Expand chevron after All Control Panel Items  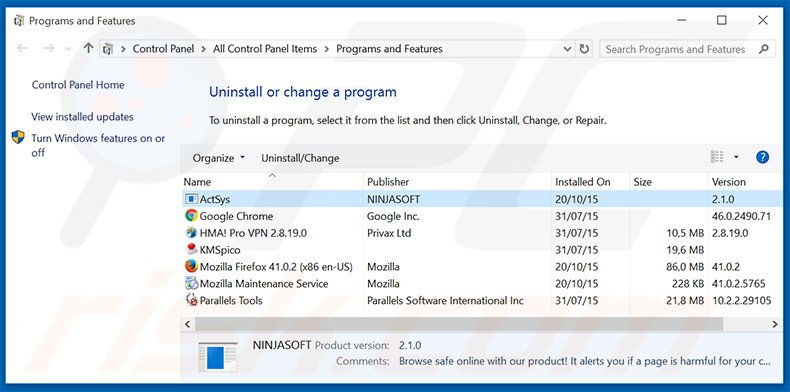[x=326, y=49]
